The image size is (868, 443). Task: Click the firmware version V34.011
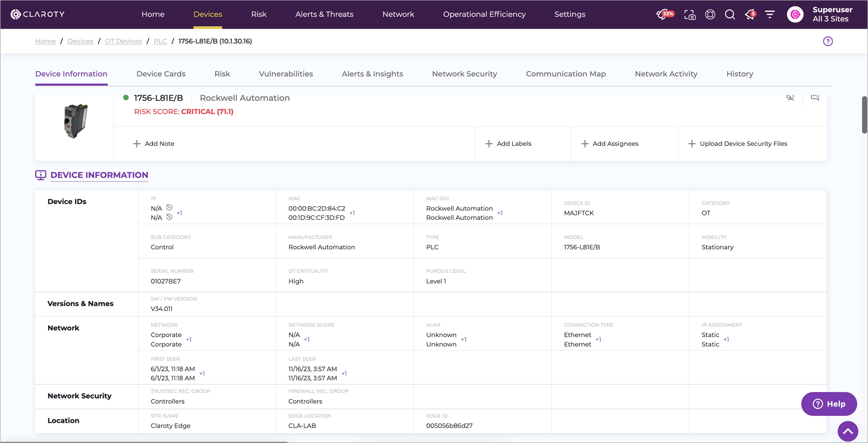162,309
